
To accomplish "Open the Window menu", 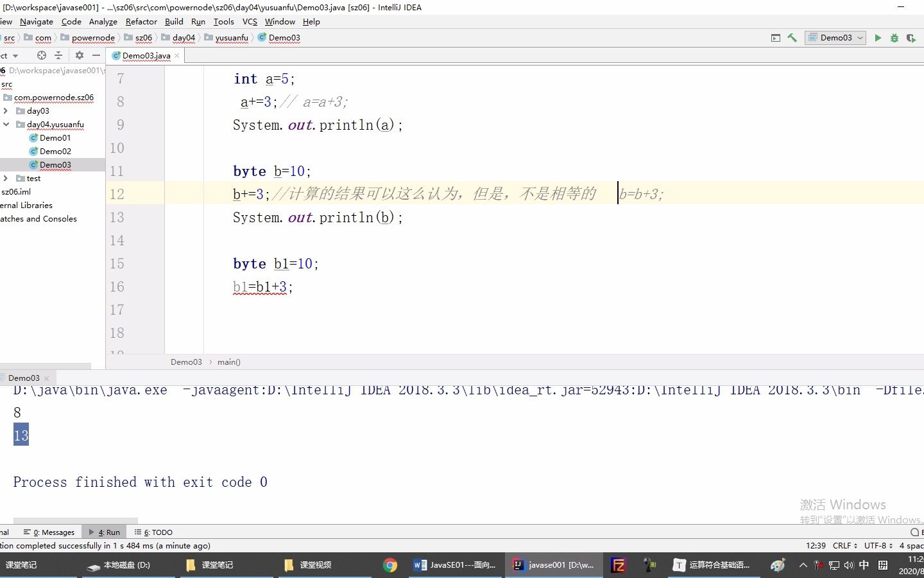I will click(x=280, y=21).
